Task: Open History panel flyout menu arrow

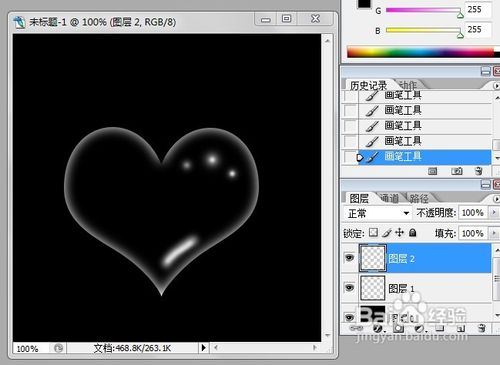Action: pyautogui.click(x=496, y=86)
